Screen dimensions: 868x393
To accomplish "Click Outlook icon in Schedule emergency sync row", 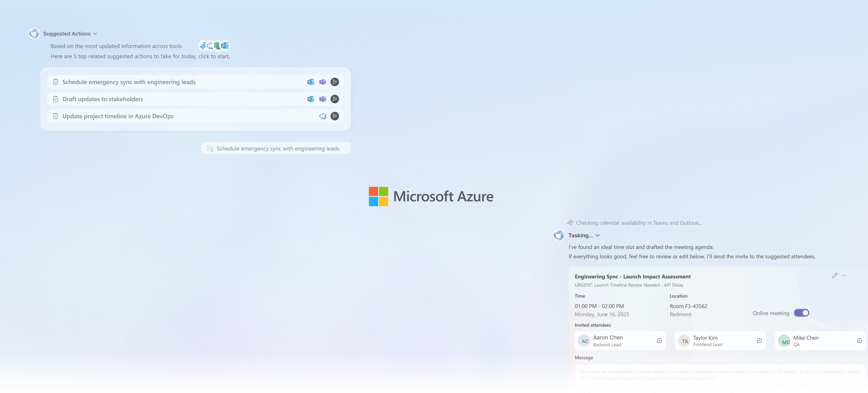I will pyautogui.click(x=311, y=82).
